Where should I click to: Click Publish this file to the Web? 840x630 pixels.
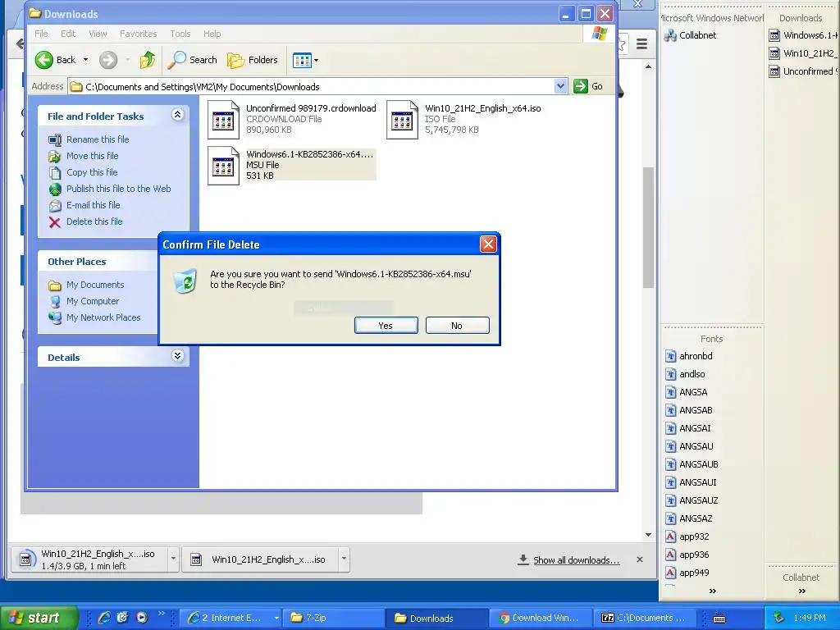point(118,189)
